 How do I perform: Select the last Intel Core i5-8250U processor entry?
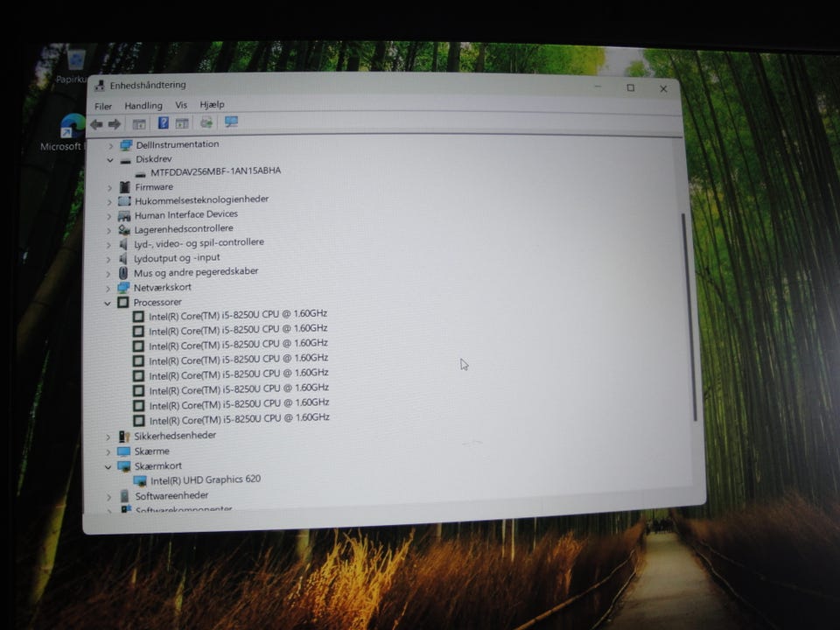239,419
